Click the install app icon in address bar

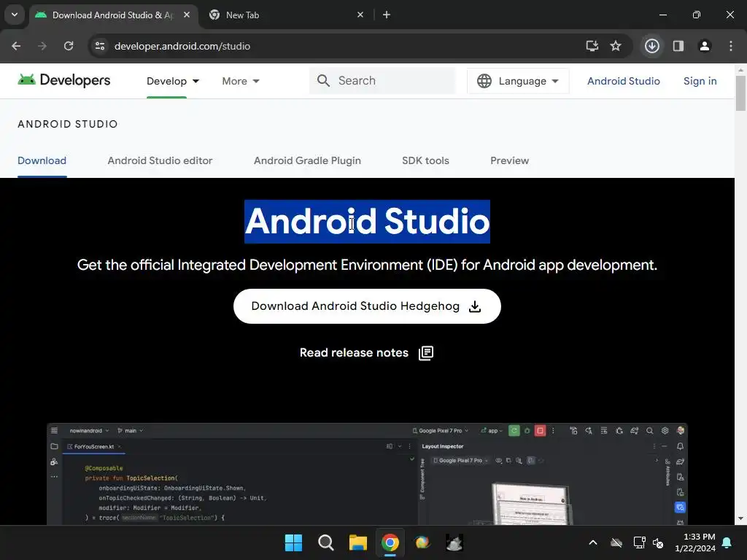[592, 46]
